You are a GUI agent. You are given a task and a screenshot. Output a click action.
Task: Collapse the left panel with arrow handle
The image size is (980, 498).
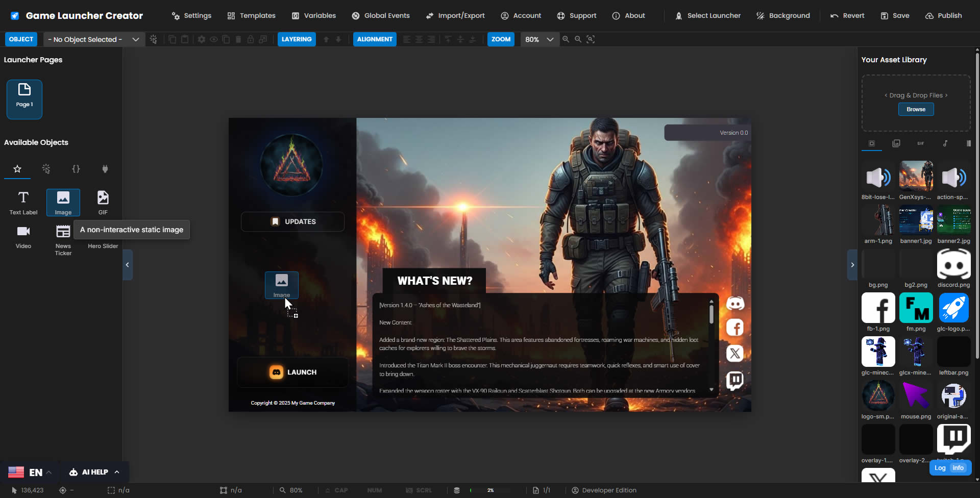tap(128, 265)
